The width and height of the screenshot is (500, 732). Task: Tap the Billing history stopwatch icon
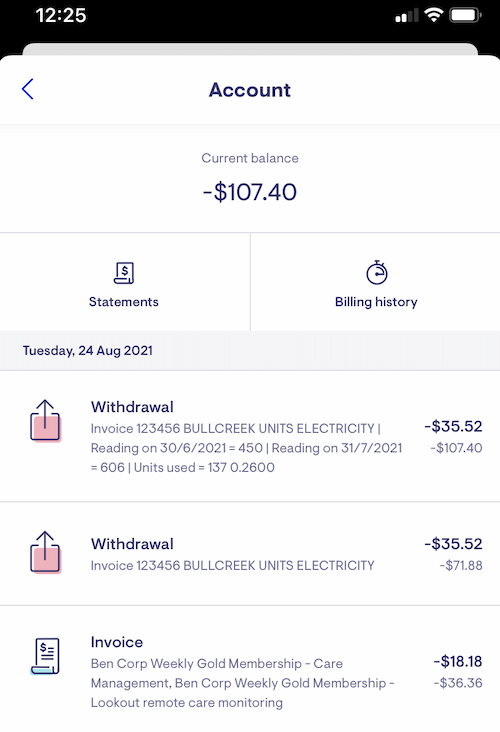coord(376,272)
